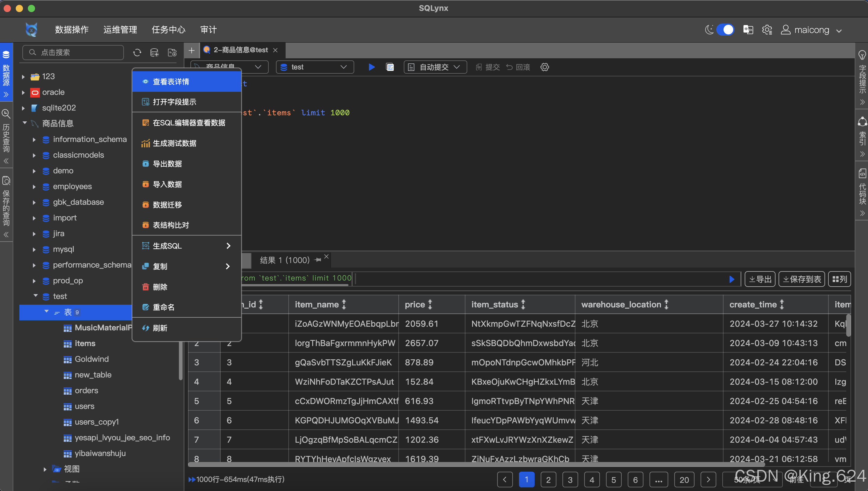Image resolution: width=868 pixels, height=491 pixels.
Task: Select 'Export Data' in context menu
Action: pyautogui.click(x=167, y=164)
